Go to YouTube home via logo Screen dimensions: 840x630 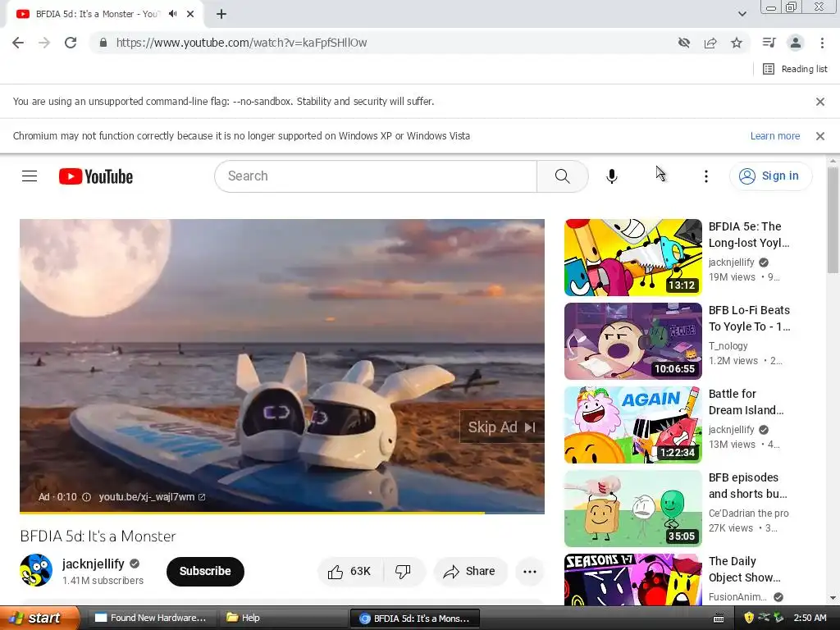pyautogui.click(x=96, y=176)
